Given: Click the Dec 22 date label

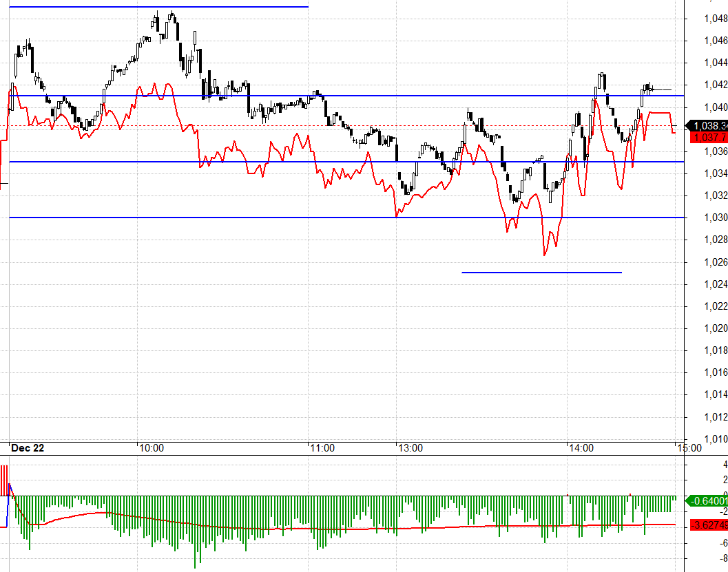Looking at the screenshot, I should (28, 447).
